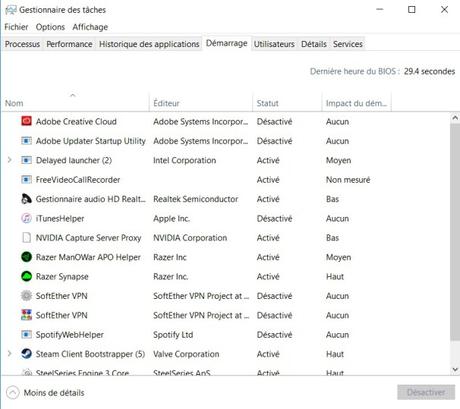Click the Désactiver button
Image resolution: width=460 pixels, height=409 pixels.
[x=426, y=392]
